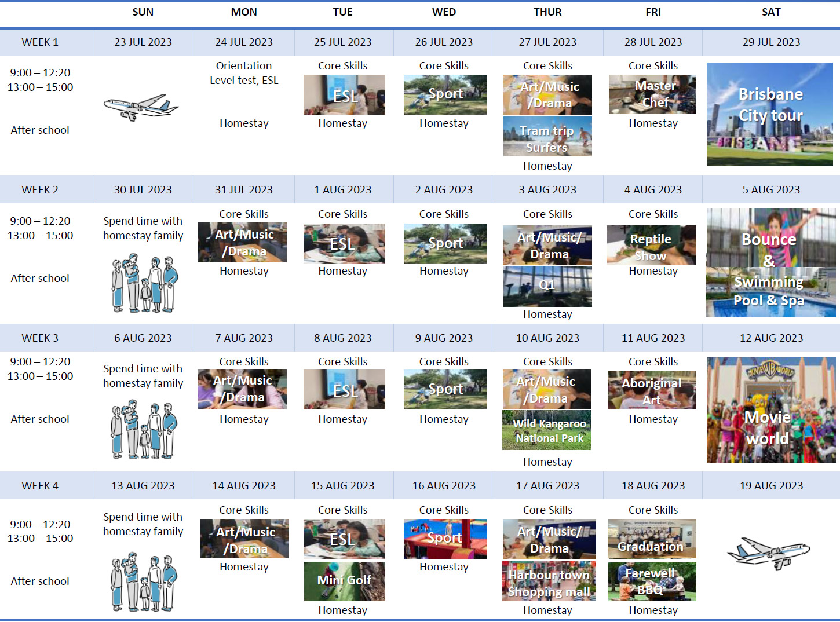This screenshot has width=840, height=622.
Task: Click the FRI column header
Action: (653, 12)
